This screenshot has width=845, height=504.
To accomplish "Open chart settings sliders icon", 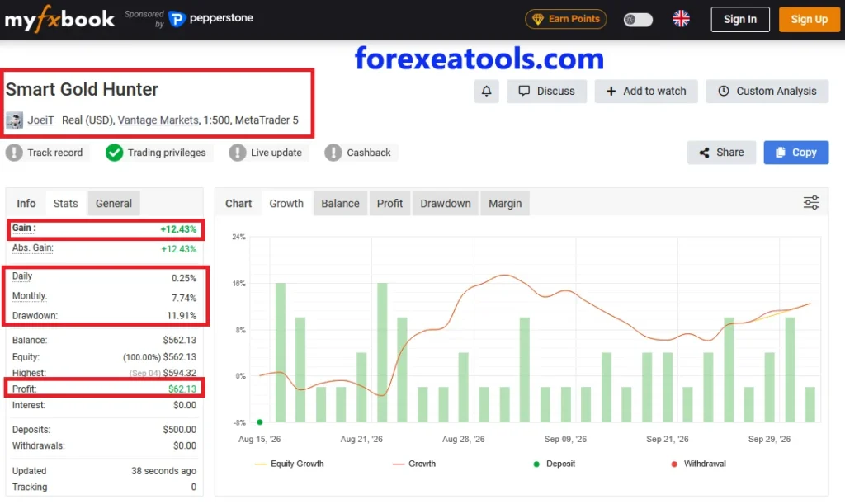I will [811, 202].
